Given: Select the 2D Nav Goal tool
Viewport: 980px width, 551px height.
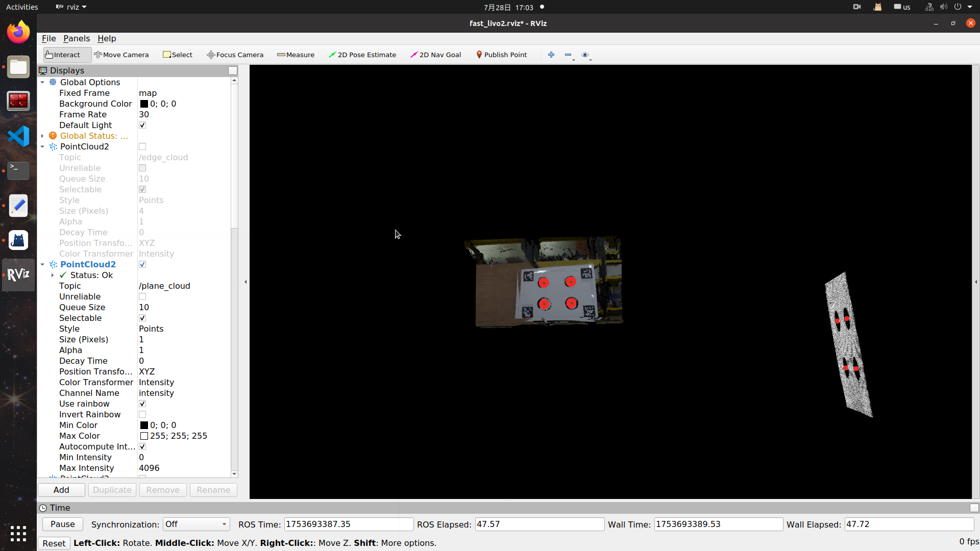Looking at the screenshot, I should click(435, 55).
